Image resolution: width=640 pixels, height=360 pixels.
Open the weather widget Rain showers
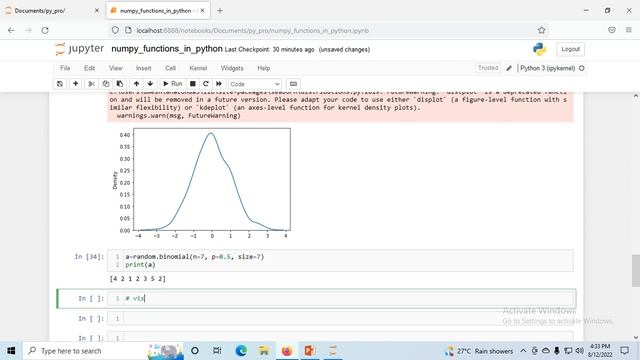click(x=480, y=351)
